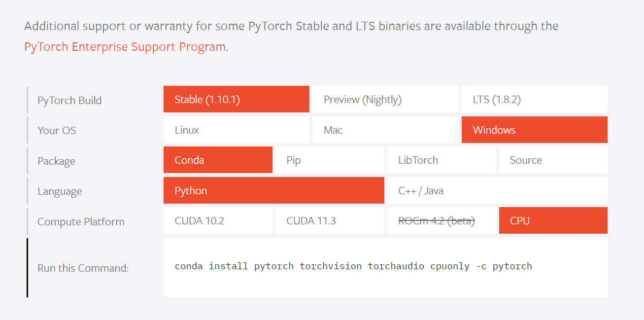Viewport: 644px width, 320px height.
Task: Click the Run this Command label
Action: (82, 268)
